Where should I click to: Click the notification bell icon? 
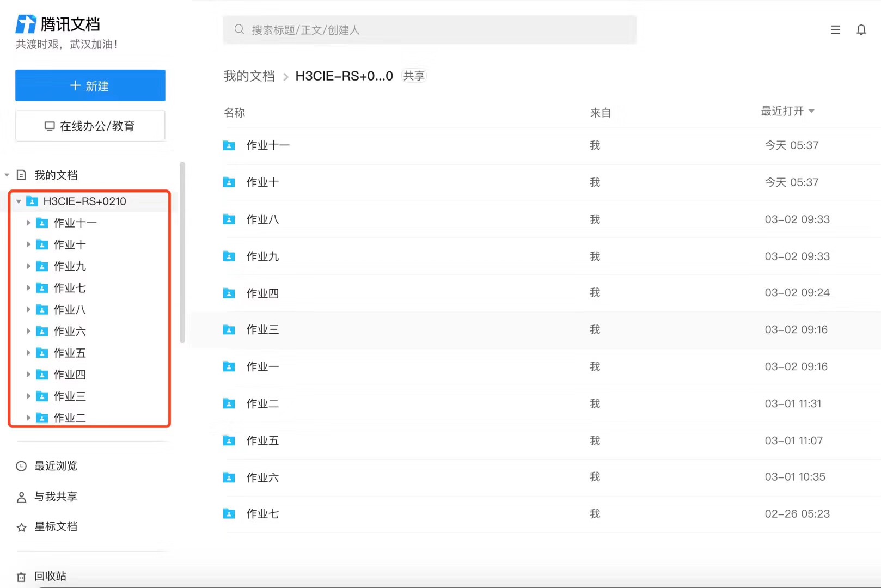861,30
